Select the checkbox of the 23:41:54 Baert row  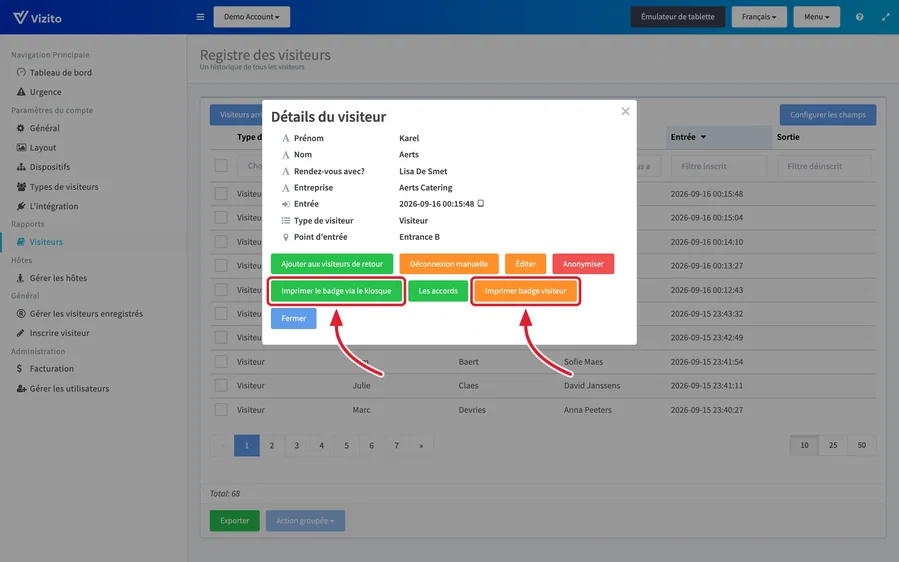coord(221,361)
